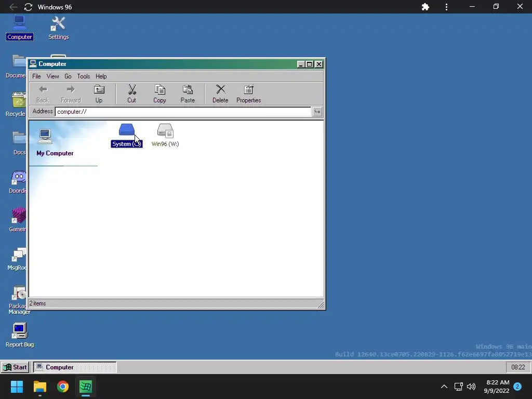Image resolution: width=532 pixels, height=399 pixels.
Task: Open the notification count badge
Action: click(517, 387)
